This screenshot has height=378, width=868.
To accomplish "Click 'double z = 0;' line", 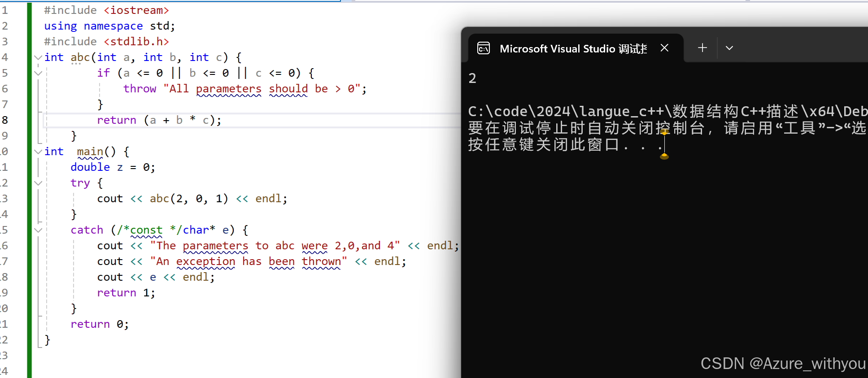I will (113, 167).
